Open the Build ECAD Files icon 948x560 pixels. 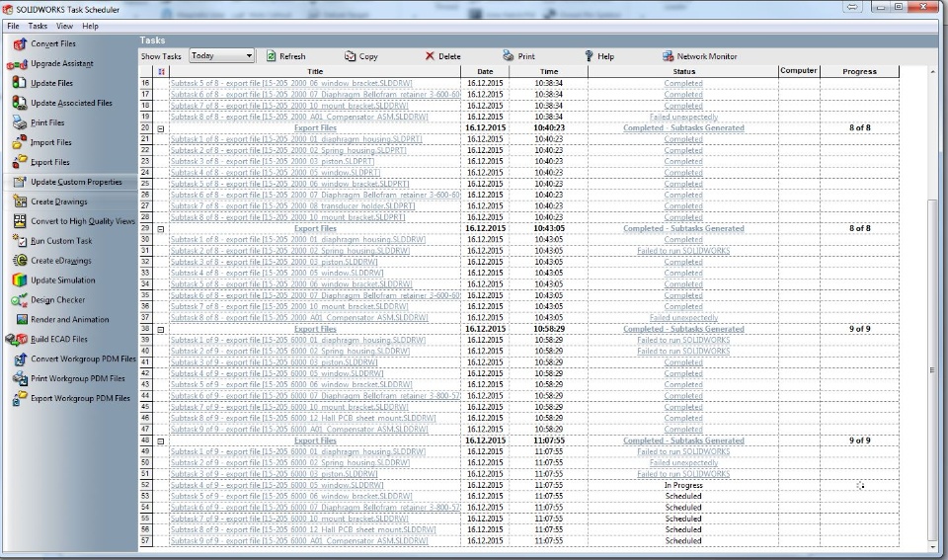tap(17, 340)
